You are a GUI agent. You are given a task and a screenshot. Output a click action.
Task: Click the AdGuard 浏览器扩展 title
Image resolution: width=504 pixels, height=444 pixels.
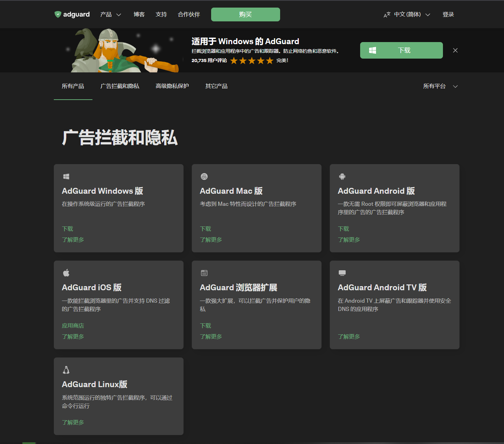pyautogui.click(x=239, y=287)
